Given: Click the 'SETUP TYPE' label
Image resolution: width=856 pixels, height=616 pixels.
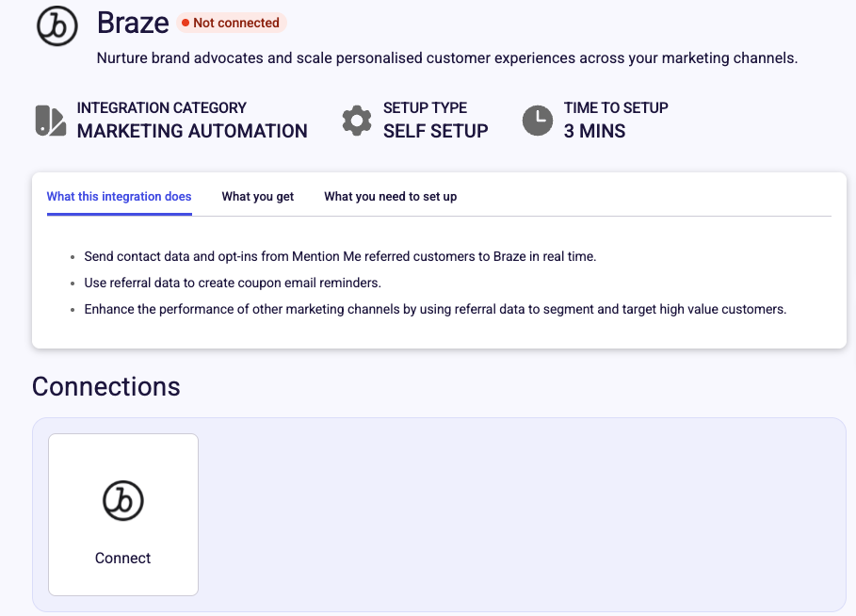Looking at the screenshot, I should [426, 107].
